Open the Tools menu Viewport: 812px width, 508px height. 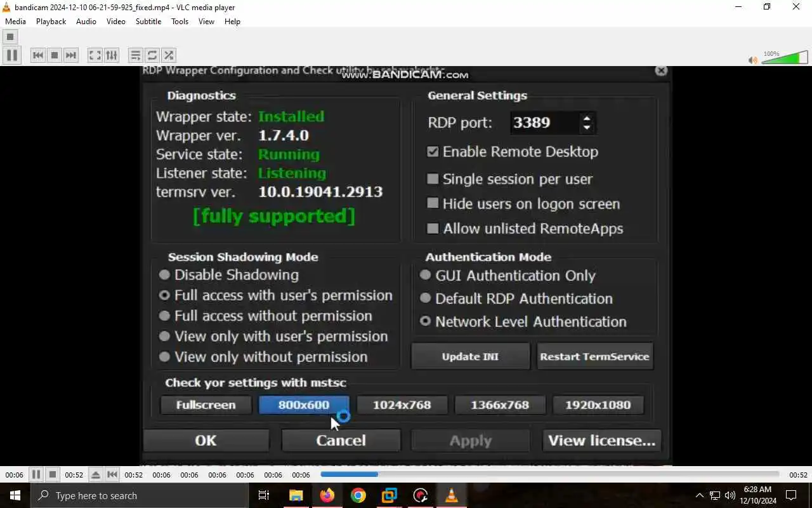[x=180, y=21]
